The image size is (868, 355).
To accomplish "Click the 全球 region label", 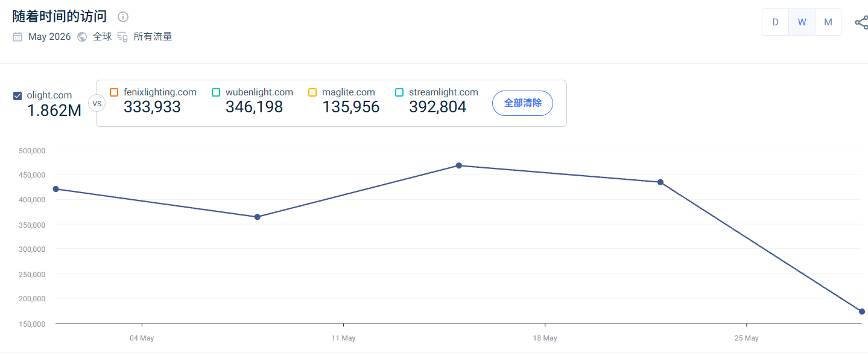I will [x=102, y=37].
